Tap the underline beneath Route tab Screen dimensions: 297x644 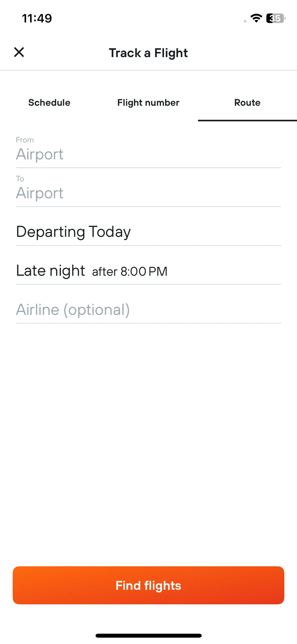click(247, 121)
